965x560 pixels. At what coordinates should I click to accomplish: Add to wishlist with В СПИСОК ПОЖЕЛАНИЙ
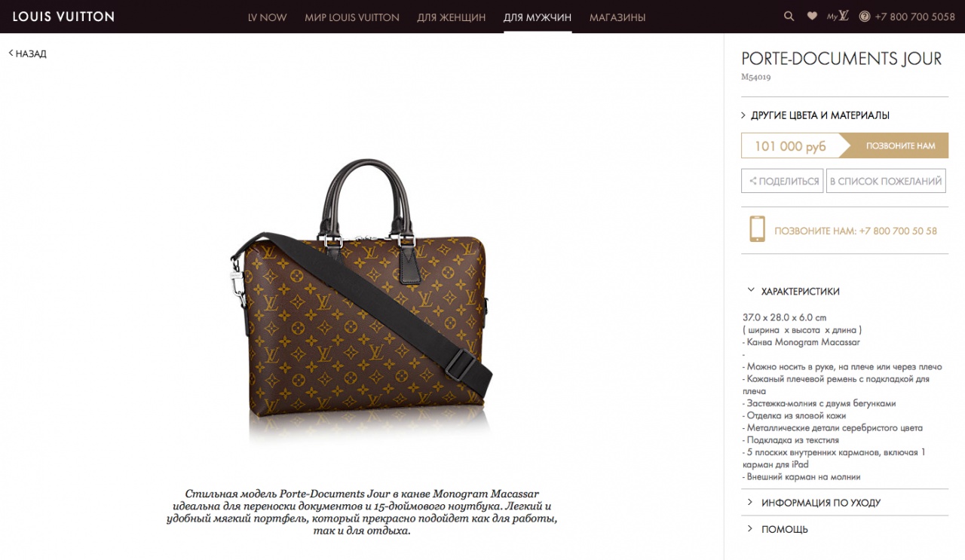pyautogui.click(x=886, y=181)
